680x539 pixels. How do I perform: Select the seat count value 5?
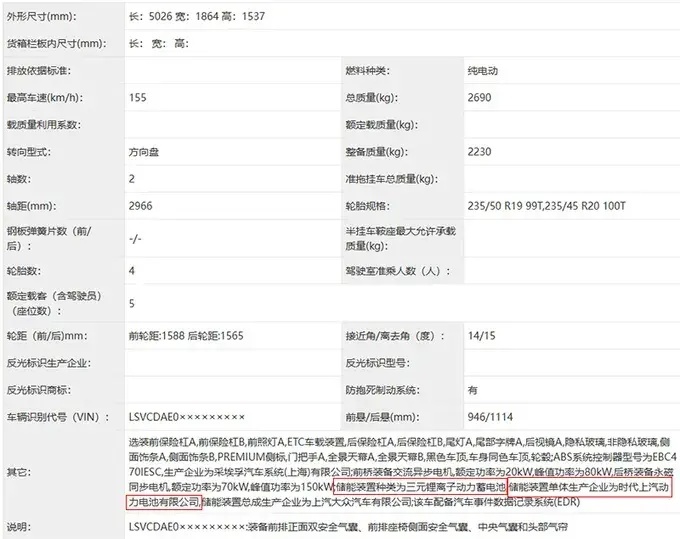132,304
